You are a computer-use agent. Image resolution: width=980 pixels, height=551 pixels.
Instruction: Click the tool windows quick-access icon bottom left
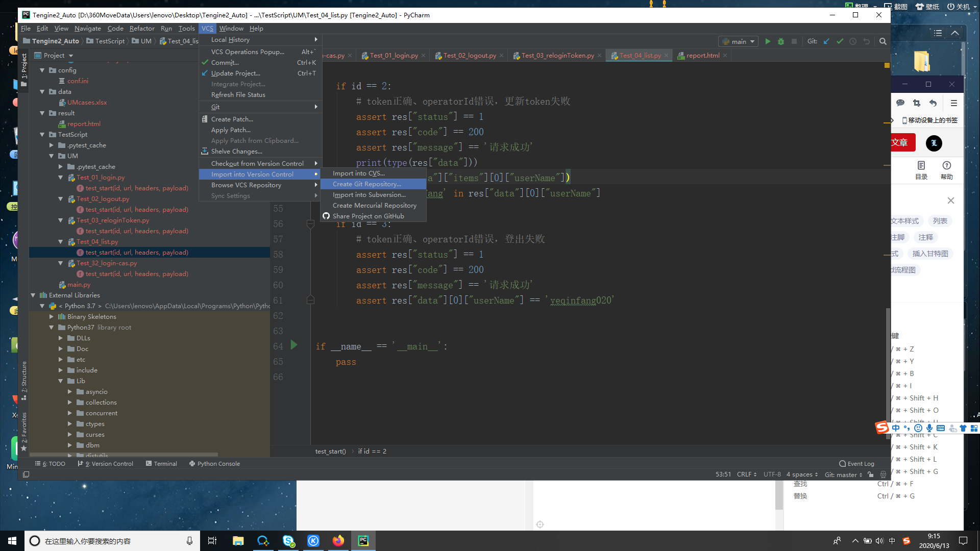(x=26, y=474)
